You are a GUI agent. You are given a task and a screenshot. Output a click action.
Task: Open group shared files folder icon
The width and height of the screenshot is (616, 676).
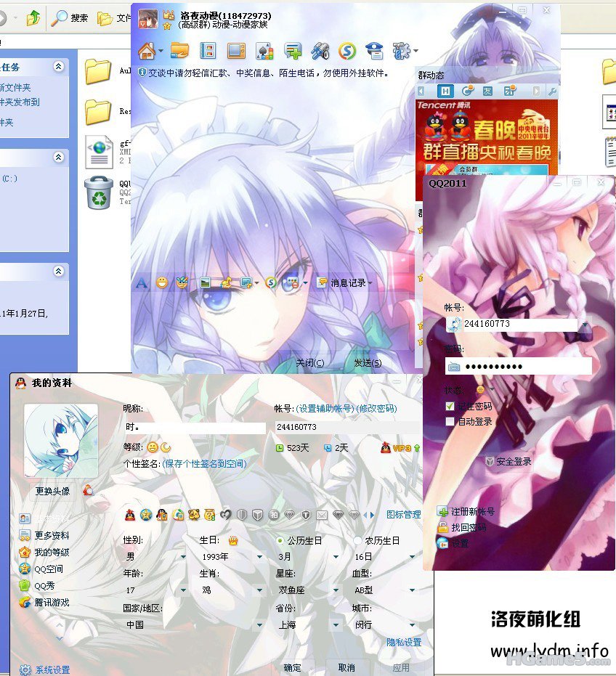click(x=179, y=51)
